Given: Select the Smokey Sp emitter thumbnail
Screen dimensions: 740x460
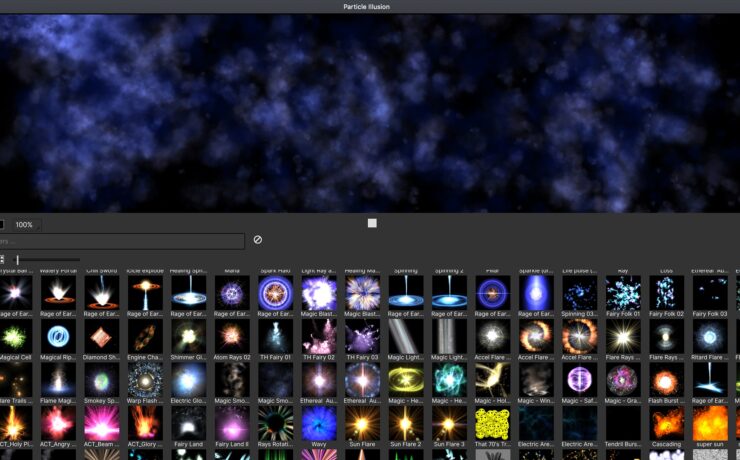Looking at the screenshot, I should [101, 380].
